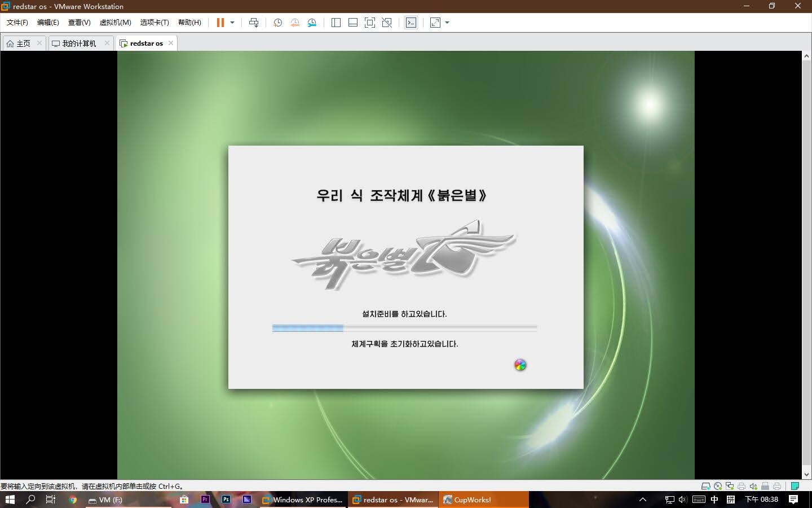This screenshot has height=508, width=812.
Task: Open the 查看(V) menu
Action: [x=79, y=23]
